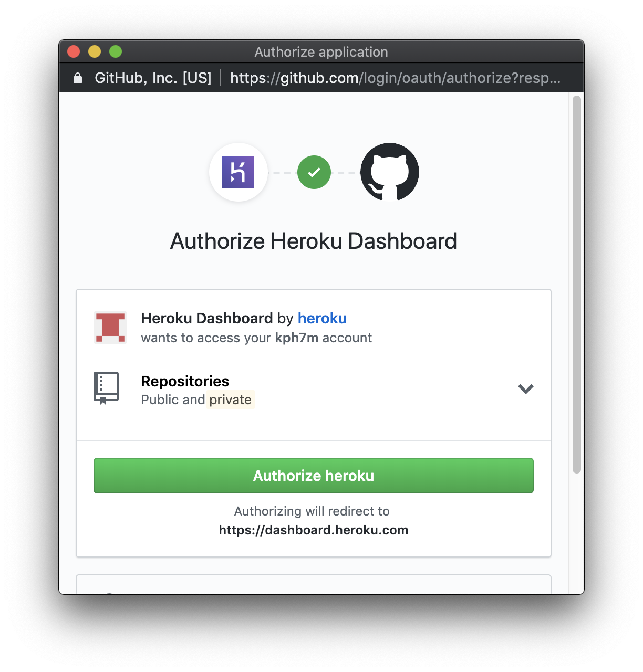Viewport: 643px width, 672px height.
Task: Click the https://dashboard.heroku.com redirect URL
Action: point(314,530)
